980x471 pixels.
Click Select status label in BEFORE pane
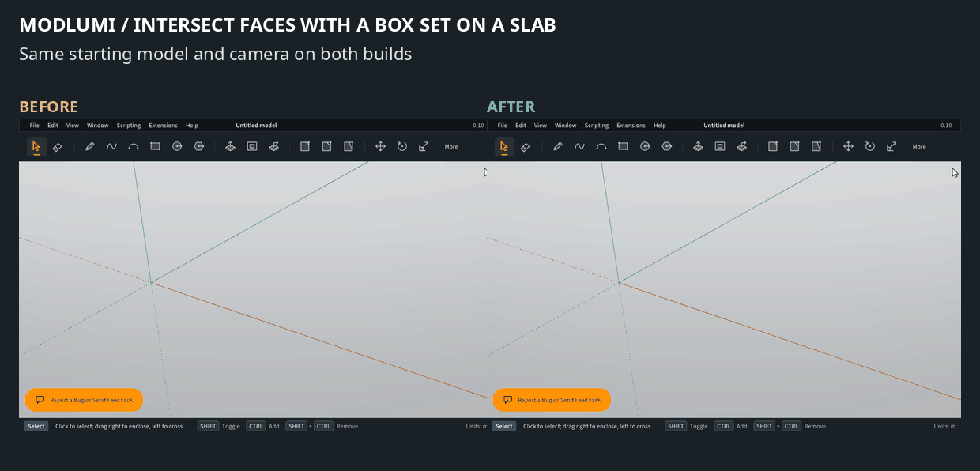click(36, 426)
